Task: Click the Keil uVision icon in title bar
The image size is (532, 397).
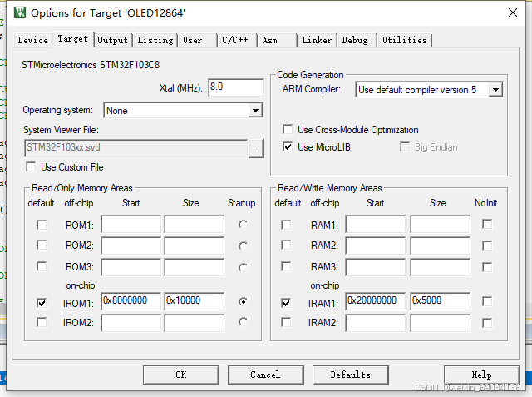Action: [x=20, y=13]
